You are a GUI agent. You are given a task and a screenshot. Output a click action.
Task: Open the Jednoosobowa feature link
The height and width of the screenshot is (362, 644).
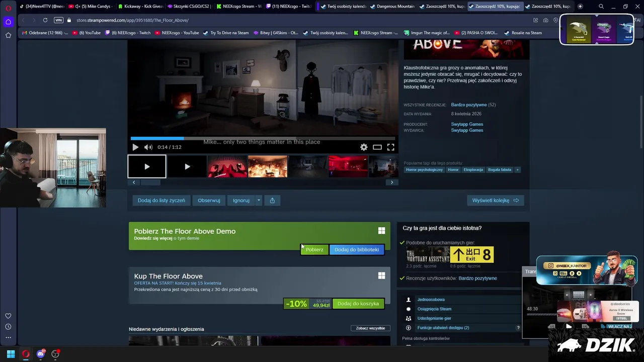tap(431, 300)
